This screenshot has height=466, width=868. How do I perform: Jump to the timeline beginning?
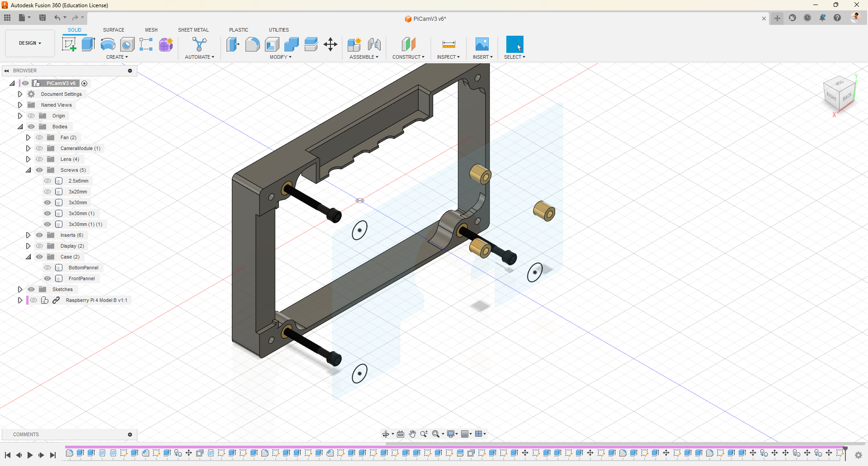(8, 455)
